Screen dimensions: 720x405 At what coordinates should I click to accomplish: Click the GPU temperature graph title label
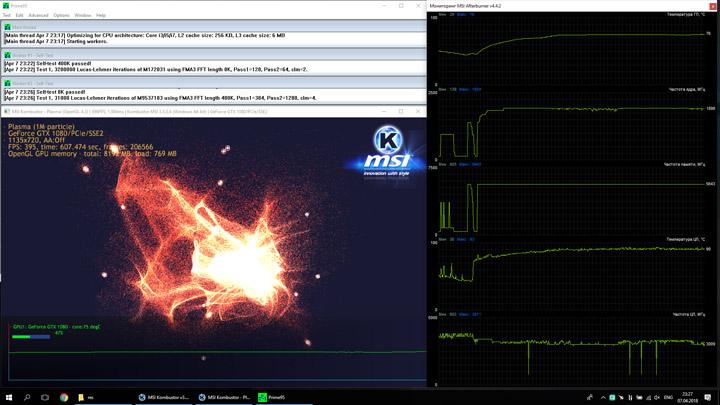tap(686, 15)
